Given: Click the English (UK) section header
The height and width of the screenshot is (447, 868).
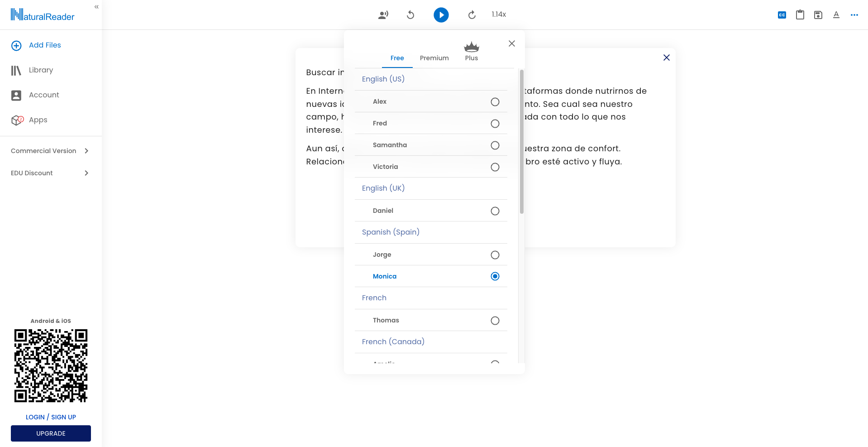Looking at the screenshot, I should pyautogui.click(x=383, y=188).
